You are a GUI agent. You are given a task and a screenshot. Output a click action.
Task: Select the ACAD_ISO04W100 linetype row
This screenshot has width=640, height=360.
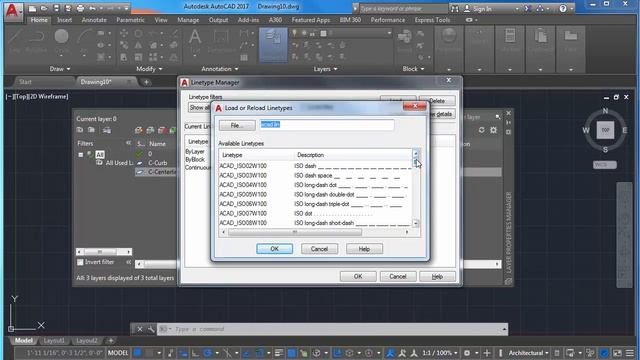pos(316,185)
